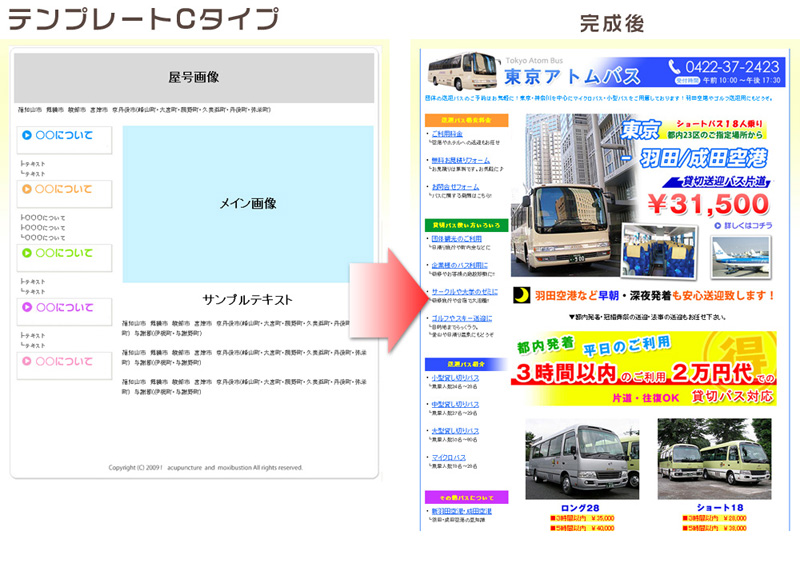The height and width of the screenshot is (583, 800).
Task: Click the 屋号画像 header placeholder
Action: [194, 78]
